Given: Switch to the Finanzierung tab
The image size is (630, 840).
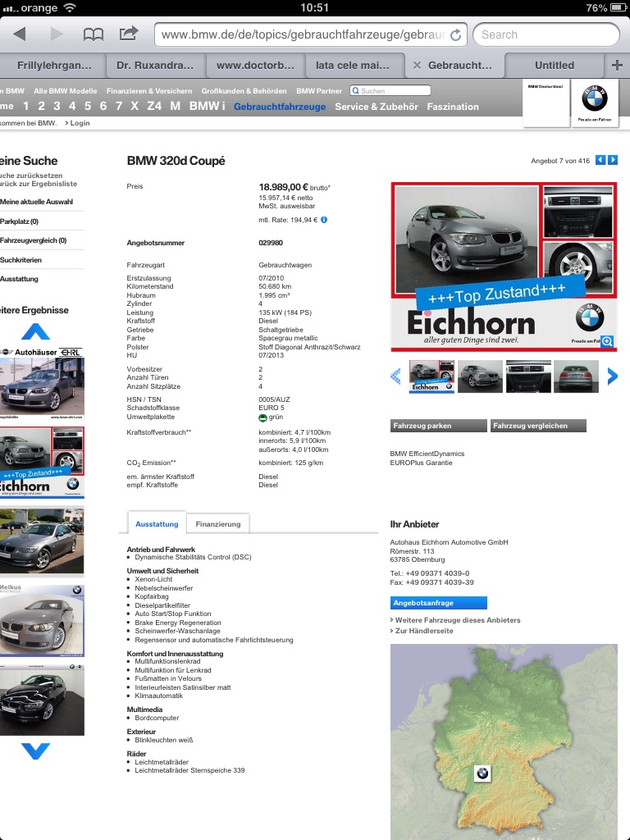Looking at the screenshot, I should click(217, 523).
